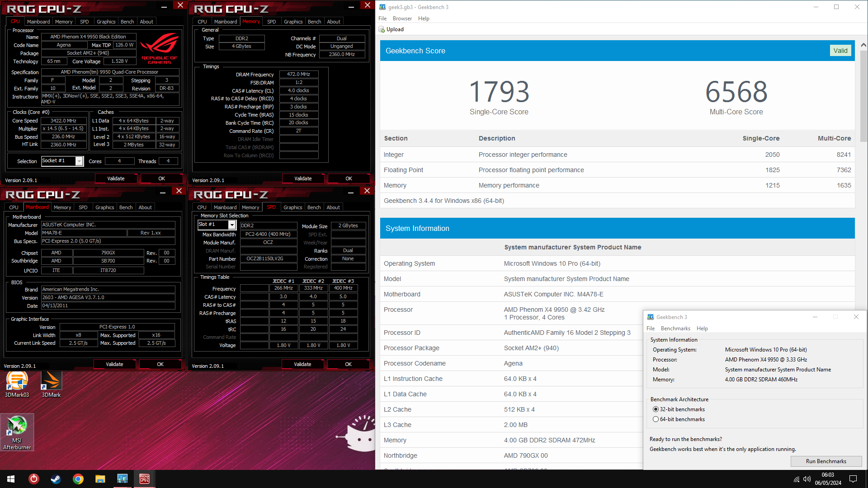Open Benchmarks menu in Geekbench 3 dialog
Screen dimensions: 868x488
tap(675, 328)
